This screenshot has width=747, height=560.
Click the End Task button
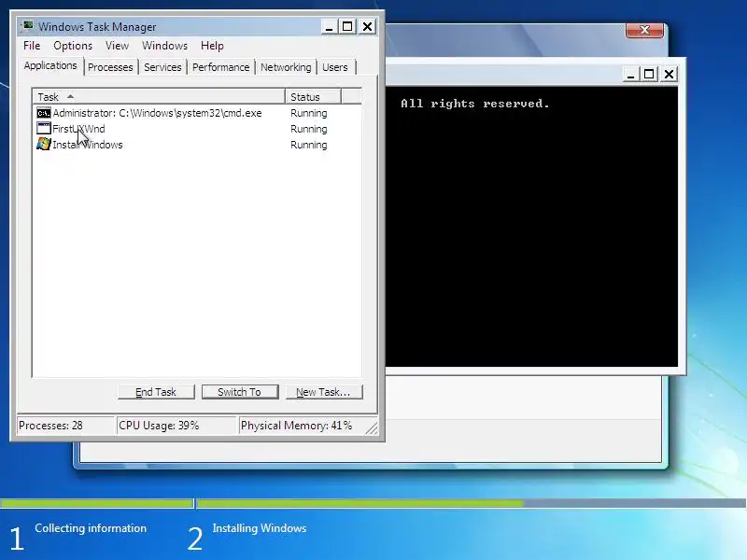pyautogui.click(x=156, y=392)
